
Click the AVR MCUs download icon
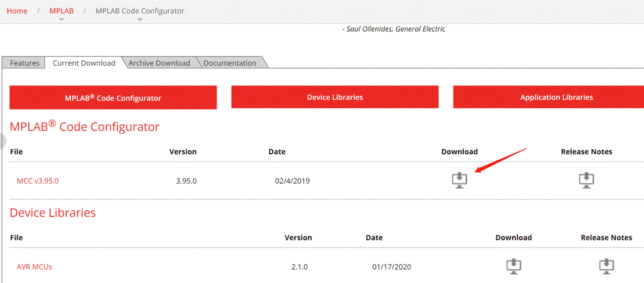click(514, 266)
